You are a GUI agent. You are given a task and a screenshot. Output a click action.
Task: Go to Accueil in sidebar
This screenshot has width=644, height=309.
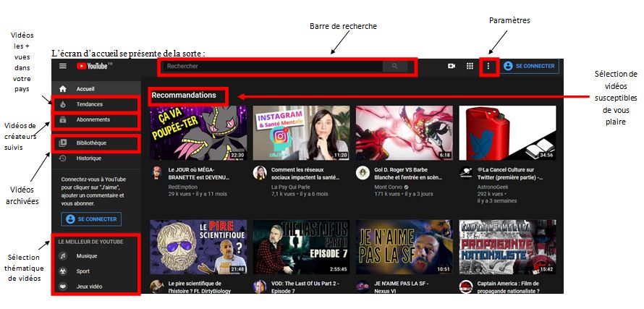click(x=96, y=89)
